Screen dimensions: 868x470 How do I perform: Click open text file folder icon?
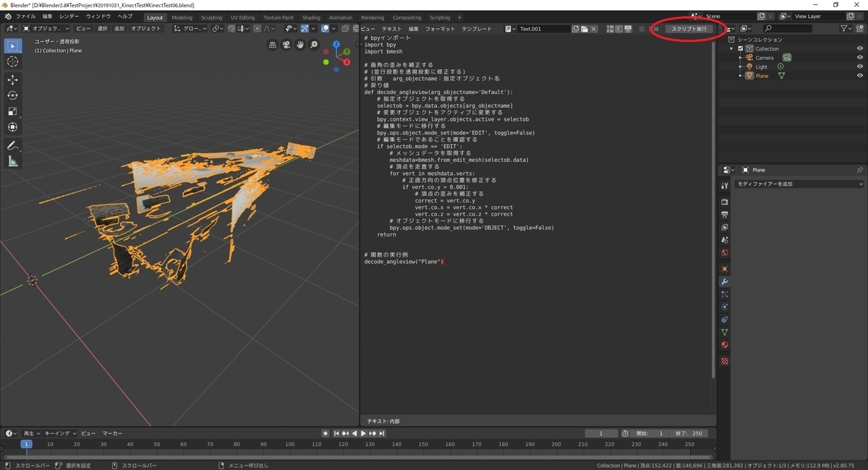coord(584,29)
